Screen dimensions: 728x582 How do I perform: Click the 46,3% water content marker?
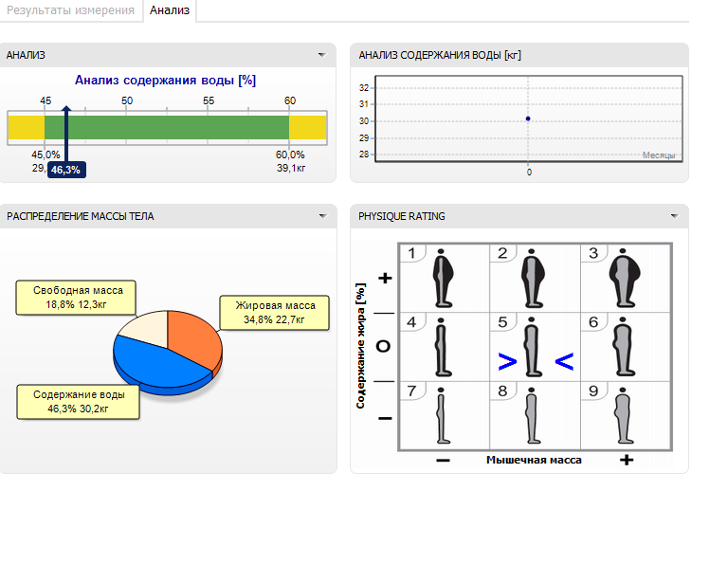coord(66,170)
